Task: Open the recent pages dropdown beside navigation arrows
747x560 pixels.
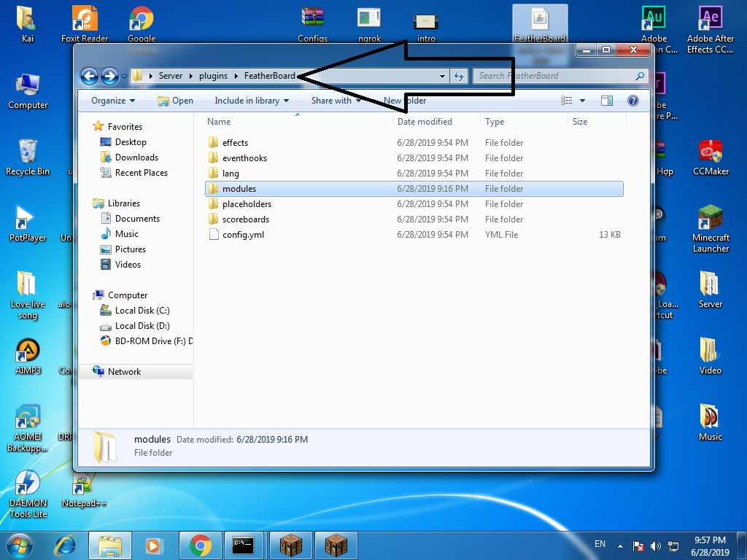Action: [124, 76]
